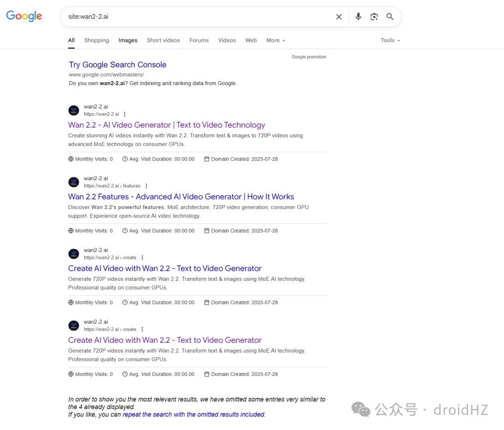Open Google Lens image search
Image resolution: width=504 pixels, height=430 pixels.
click(374, 17)
